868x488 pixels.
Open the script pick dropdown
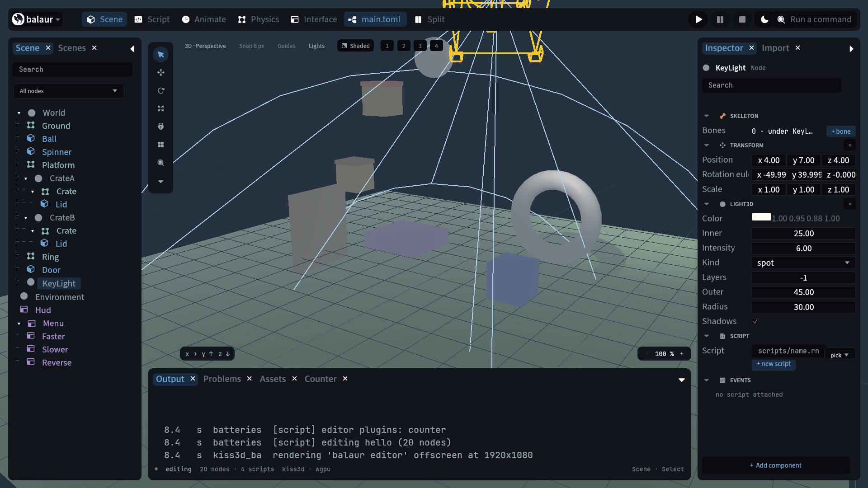(840, 355)
